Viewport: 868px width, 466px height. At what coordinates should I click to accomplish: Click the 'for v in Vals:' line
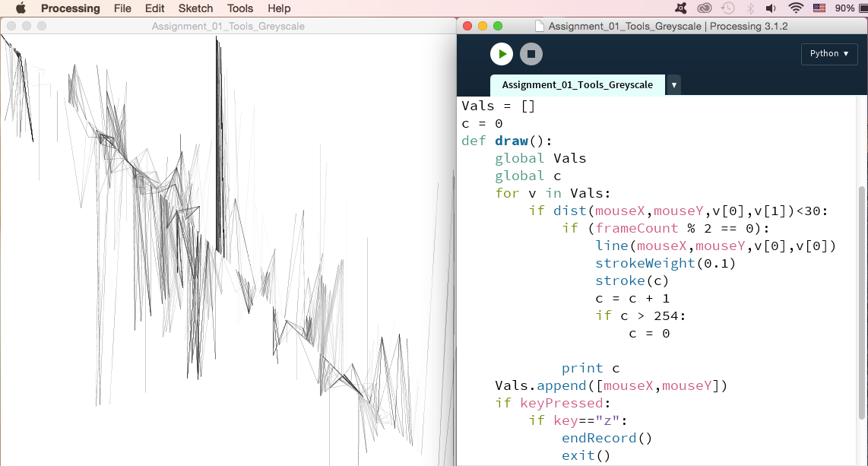click(553, 193)
